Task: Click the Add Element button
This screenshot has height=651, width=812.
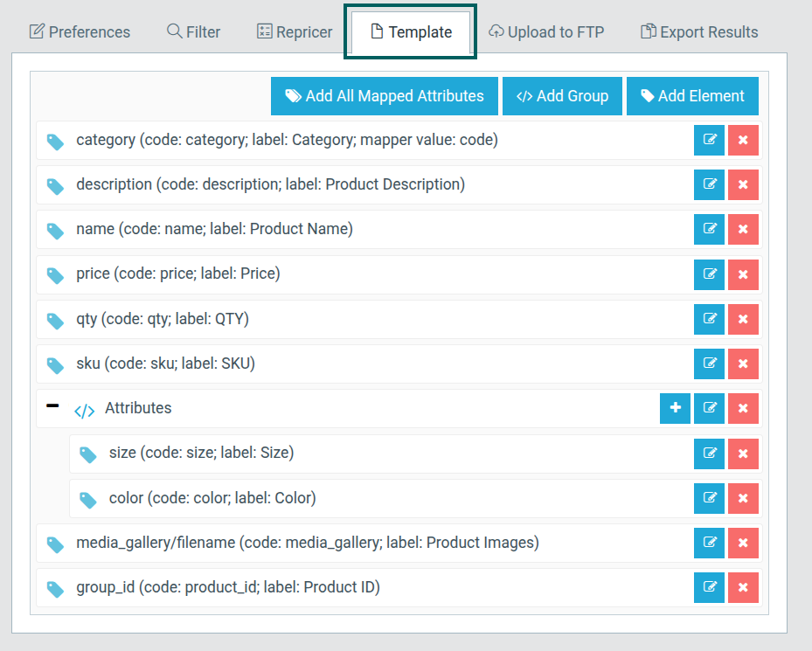Action: [692, 96]
